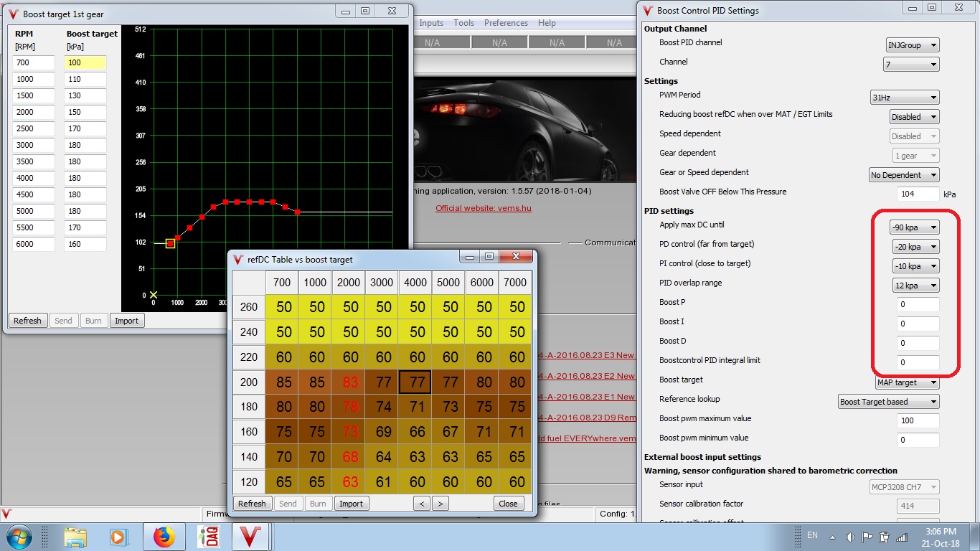Click the iDAQ taskbar icon
This screenshot has height=551, width=980.
coord(208,537)
